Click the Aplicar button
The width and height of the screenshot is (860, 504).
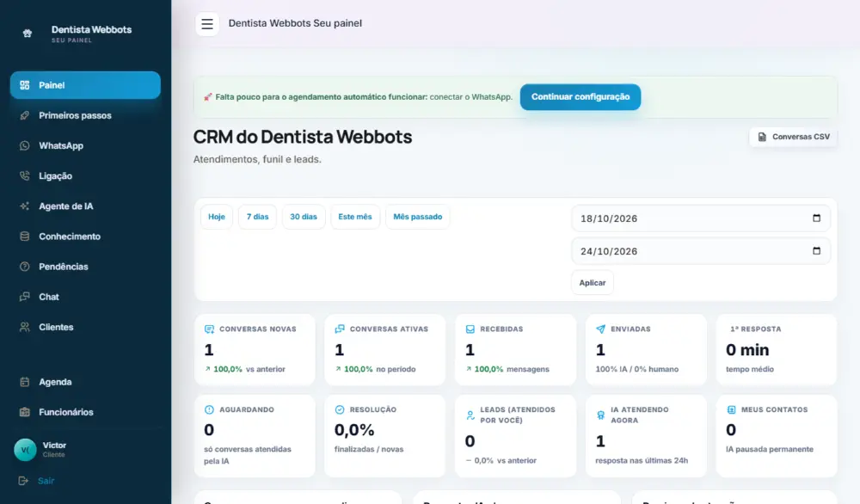593,282
